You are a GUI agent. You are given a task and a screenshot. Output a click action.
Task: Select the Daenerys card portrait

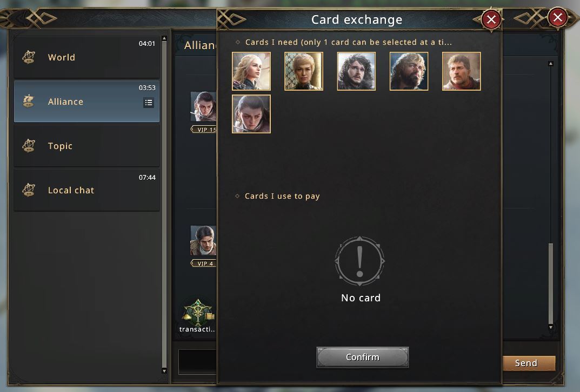pyautogui.click(x=251, y=71)
